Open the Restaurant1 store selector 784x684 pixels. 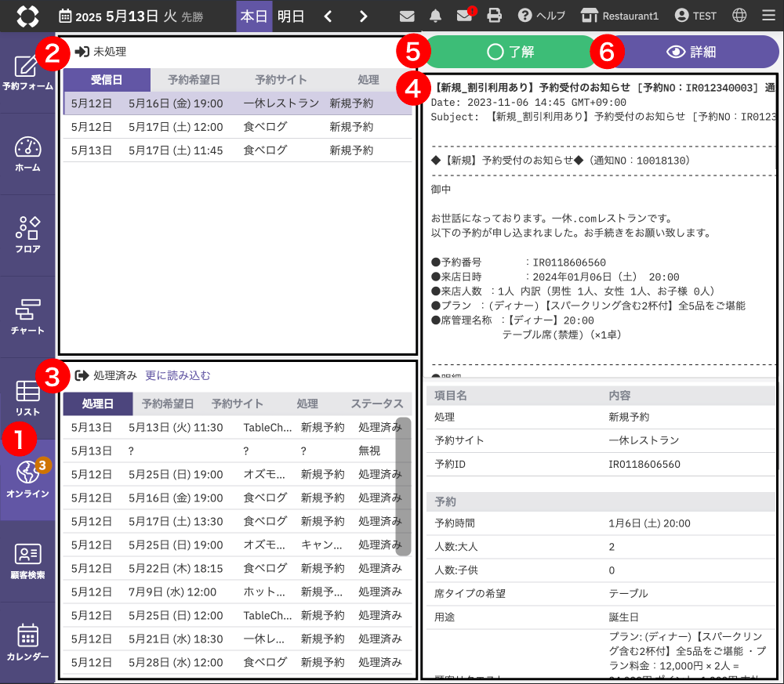(x=619, y=16)
